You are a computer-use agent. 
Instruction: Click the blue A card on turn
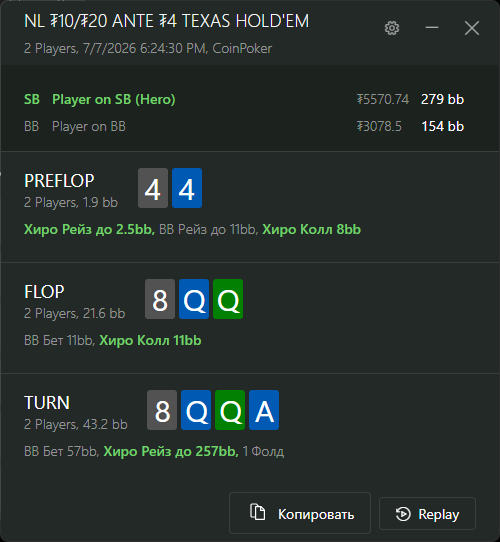(x=264, y=410)
